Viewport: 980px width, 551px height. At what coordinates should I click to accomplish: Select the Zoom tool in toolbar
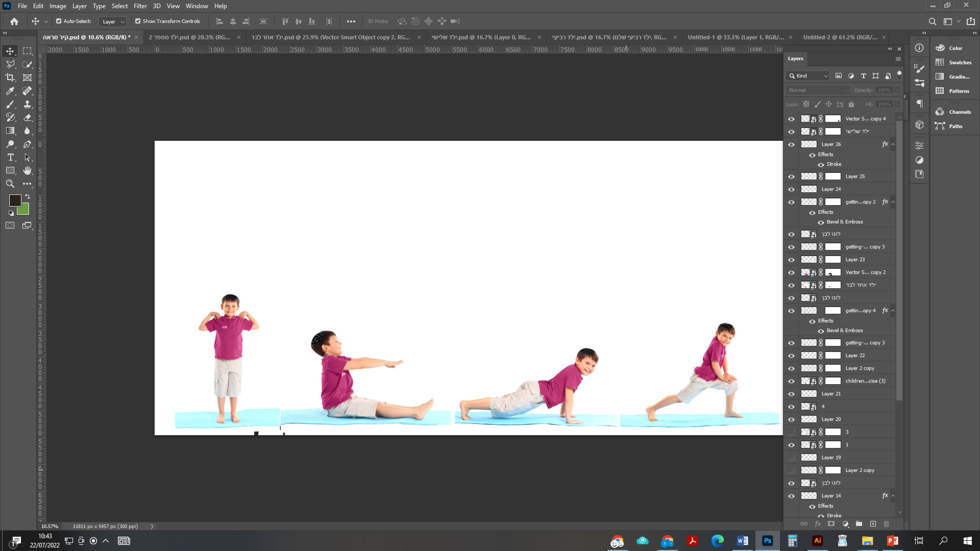click(10, 184)
